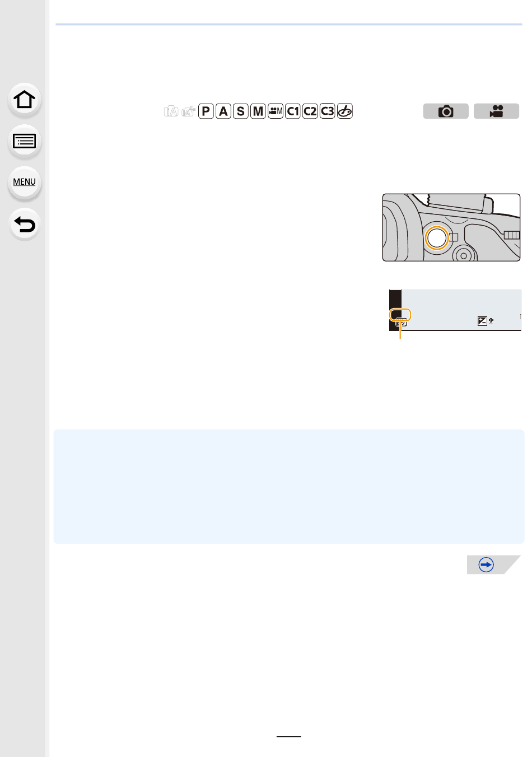The width and height of the screenshot is (532, 757).
Task: Click the still camera picture badge
Action: tap(446, 111)
